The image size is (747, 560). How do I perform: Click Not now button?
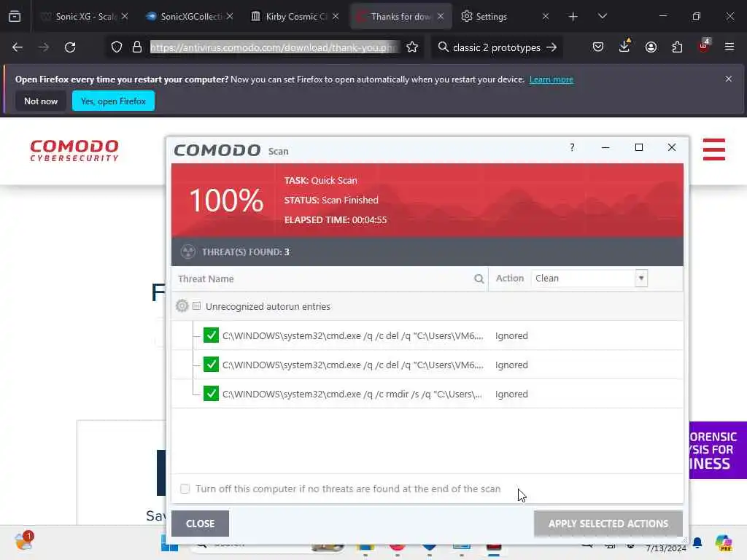(x=41, y=101)
